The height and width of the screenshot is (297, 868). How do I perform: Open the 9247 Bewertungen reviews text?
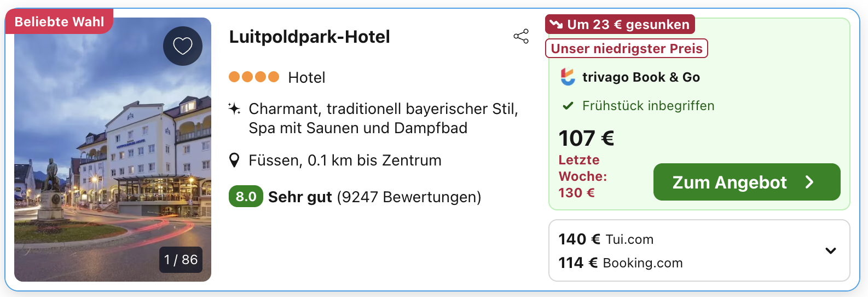coord(409,197)
